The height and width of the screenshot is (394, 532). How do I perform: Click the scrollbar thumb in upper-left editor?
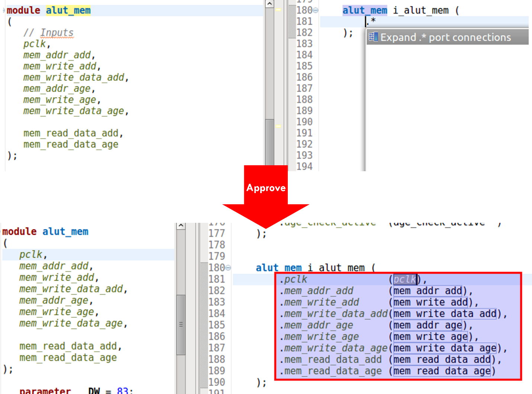click(270, 141)
